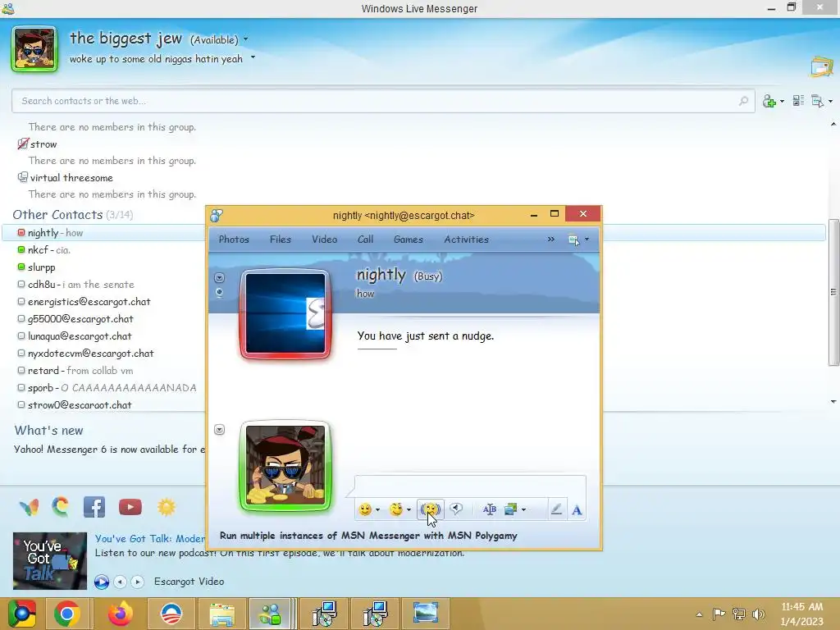Collapse nightly's display picture with arrow toggle
This screenshot has height=630, width=840.
click(219, 277)
